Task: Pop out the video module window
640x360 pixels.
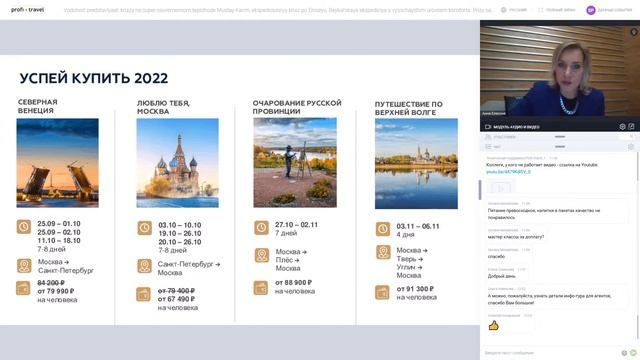Action: [x=631, y=127]
